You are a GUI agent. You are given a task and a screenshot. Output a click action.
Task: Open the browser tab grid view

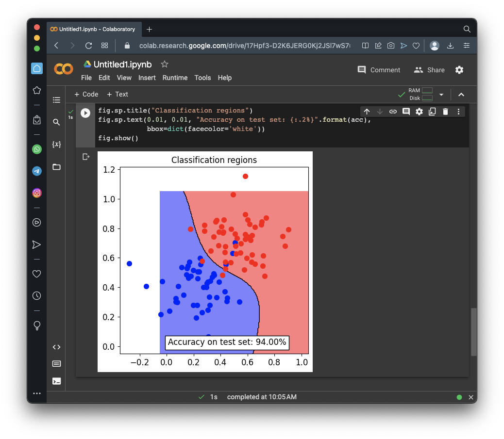[x=104, y=46]
